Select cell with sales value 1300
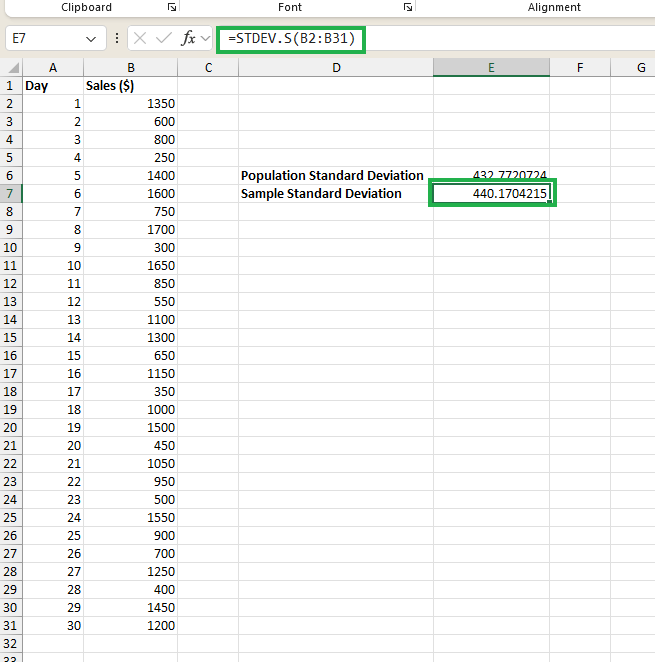 [130, 338]
